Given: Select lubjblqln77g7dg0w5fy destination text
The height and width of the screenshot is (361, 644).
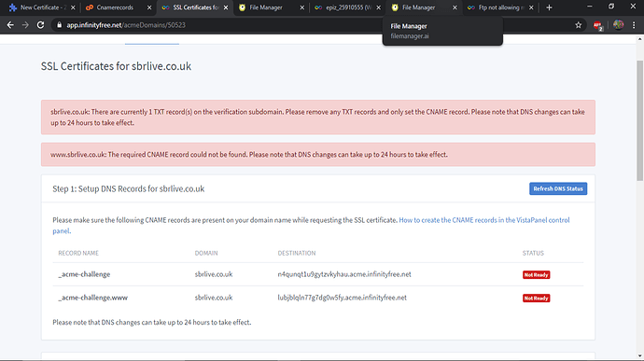Looking at the screenshot, I should pyautogui.click(x=342, y=298).
